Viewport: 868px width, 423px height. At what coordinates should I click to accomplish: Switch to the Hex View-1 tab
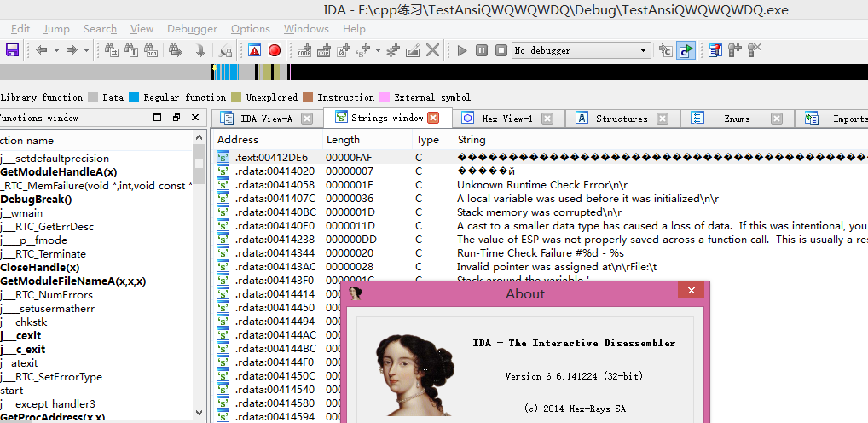coord(507,119)
